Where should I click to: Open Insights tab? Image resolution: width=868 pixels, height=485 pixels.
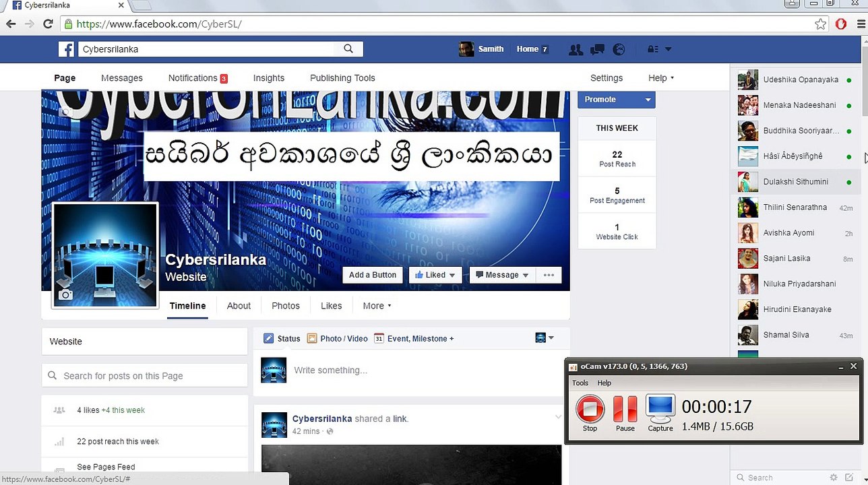click(269, 78)
